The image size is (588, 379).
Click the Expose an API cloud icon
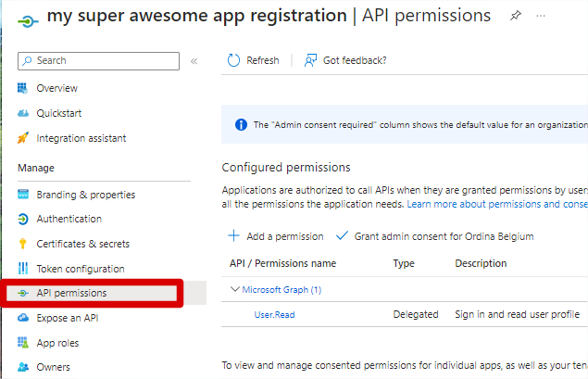[23, 318]
